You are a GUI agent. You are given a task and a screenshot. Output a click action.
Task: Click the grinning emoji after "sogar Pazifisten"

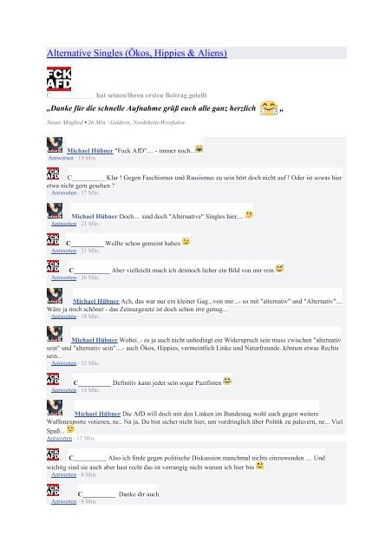227,382
